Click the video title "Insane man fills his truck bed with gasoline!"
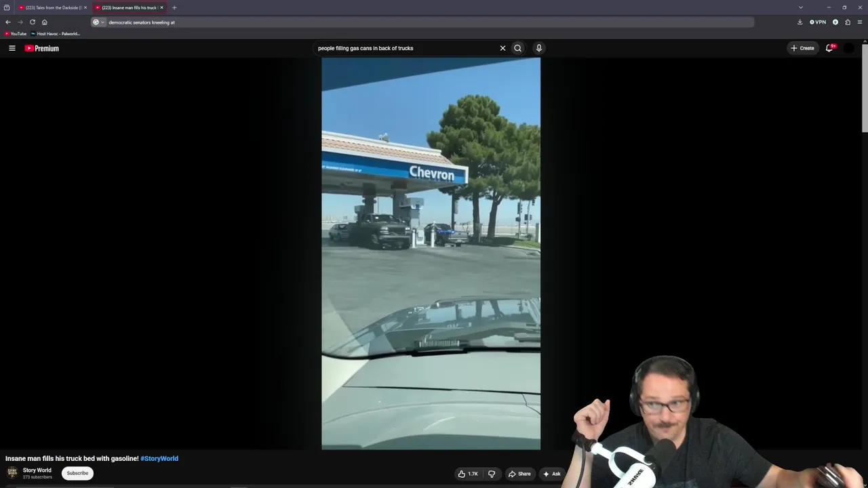This screenshot has width=868, height=488. pyautogui.click(x=72, y=459)
